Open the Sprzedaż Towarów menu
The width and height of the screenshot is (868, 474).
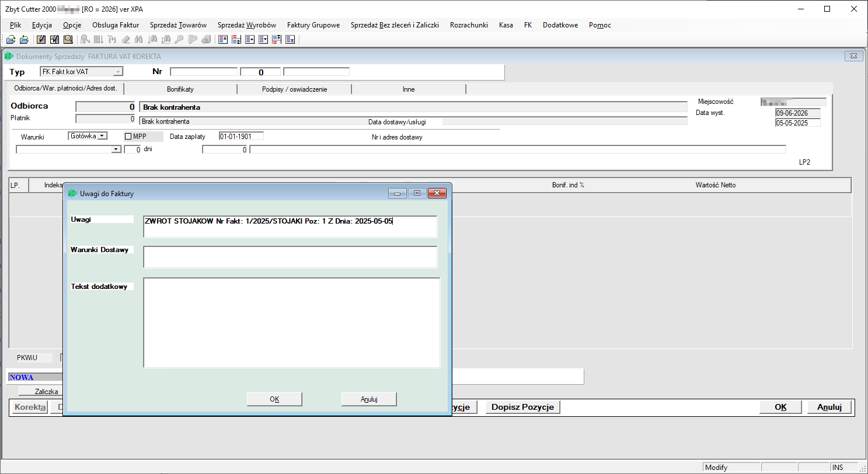tap(178, 25)
